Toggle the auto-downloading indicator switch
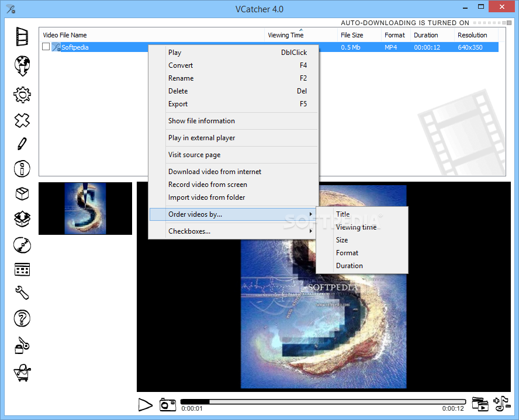Screen dimensions: 519x420 tap(493, 23)
